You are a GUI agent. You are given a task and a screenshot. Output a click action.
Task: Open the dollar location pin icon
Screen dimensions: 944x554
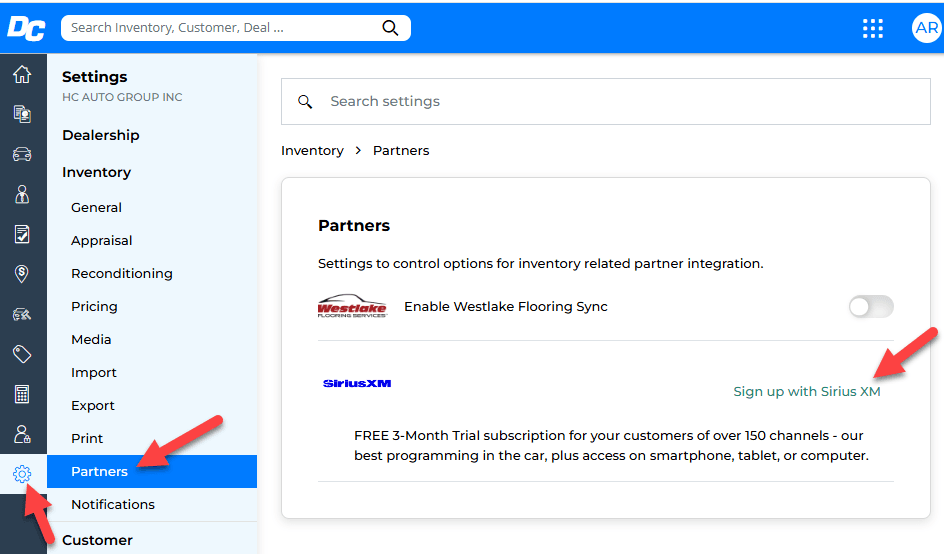(x=22, y=274)
